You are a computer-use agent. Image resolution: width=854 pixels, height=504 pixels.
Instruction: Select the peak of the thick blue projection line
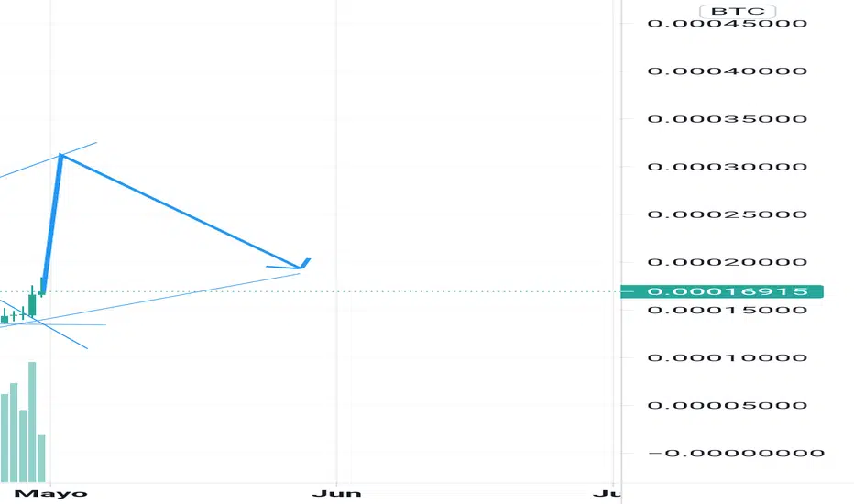click(x=60, y=155)
